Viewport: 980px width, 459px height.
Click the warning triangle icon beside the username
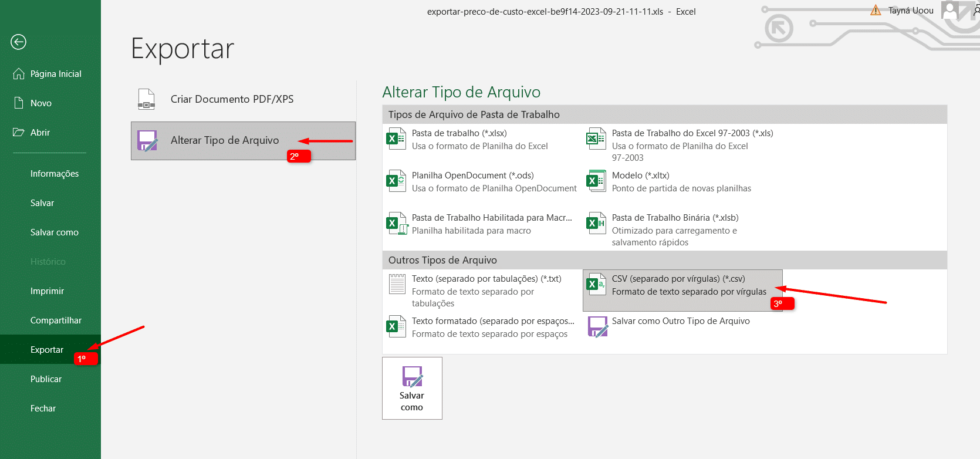[876, 11]
